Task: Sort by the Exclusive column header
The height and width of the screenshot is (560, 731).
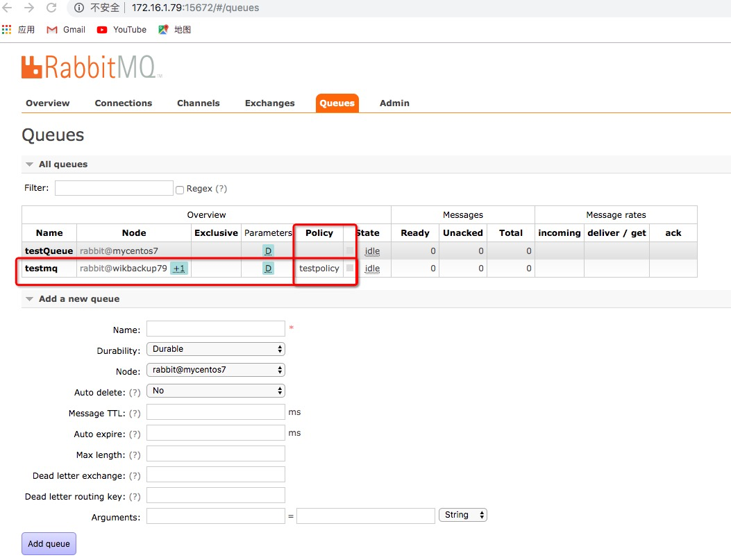Action: click(x=216, y=233)
